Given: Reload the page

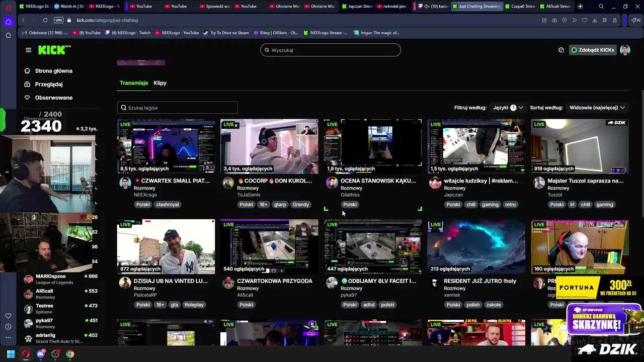Looking at the screenshot, I should (45, 20).
